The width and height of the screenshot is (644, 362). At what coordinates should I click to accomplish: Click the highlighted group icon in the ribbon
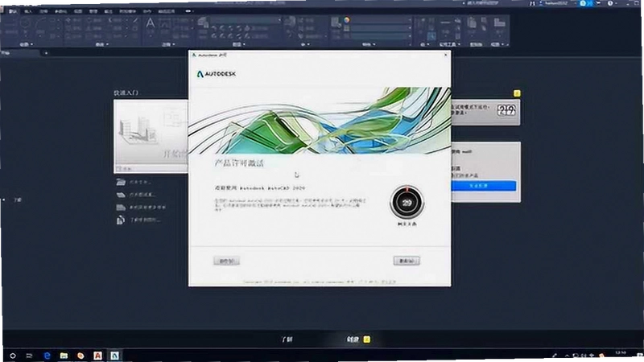coord(431,36)
